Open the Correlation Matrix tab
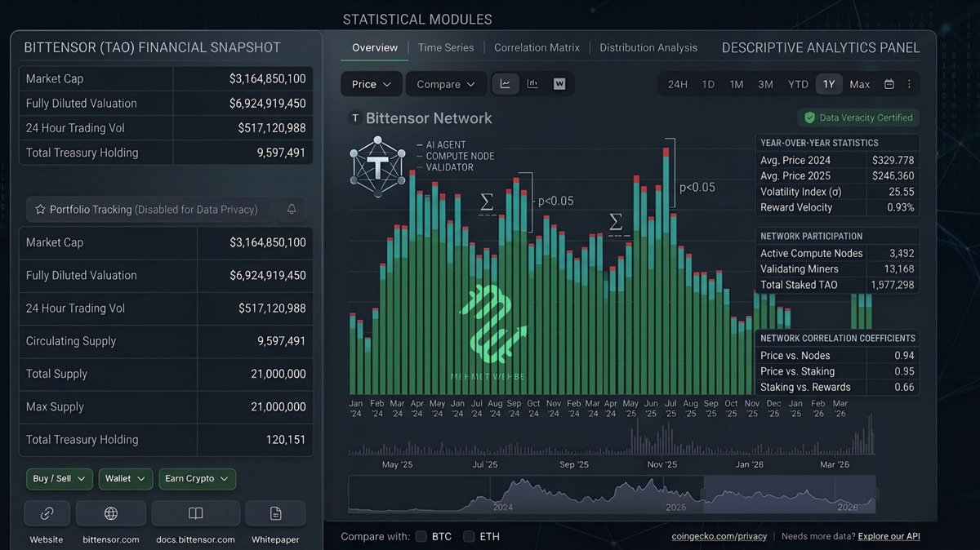This screenshot has height=550, width=980. click(x=537, y=47)
